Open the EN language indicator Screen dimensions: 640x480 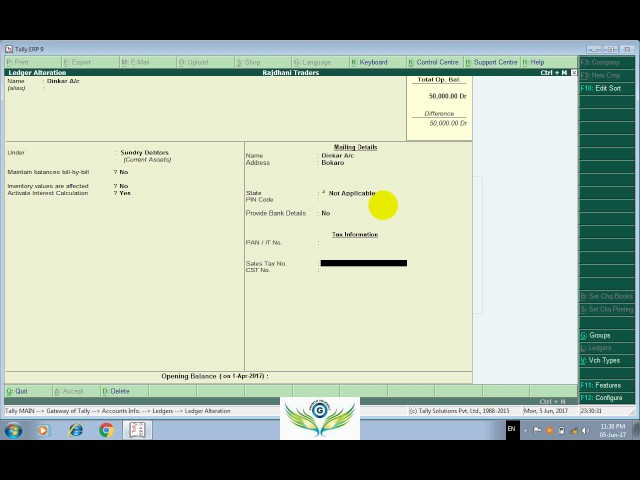pyautogui.click(x=511, y=429)
